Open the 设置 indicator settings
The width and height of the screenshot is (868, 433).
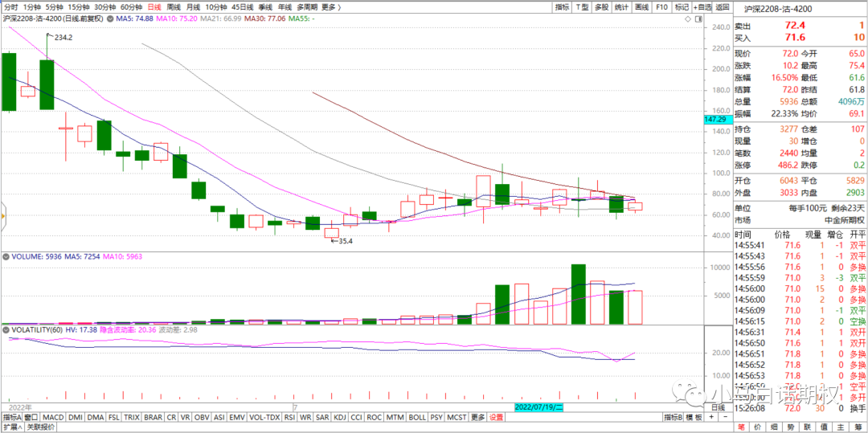(496, 417)
